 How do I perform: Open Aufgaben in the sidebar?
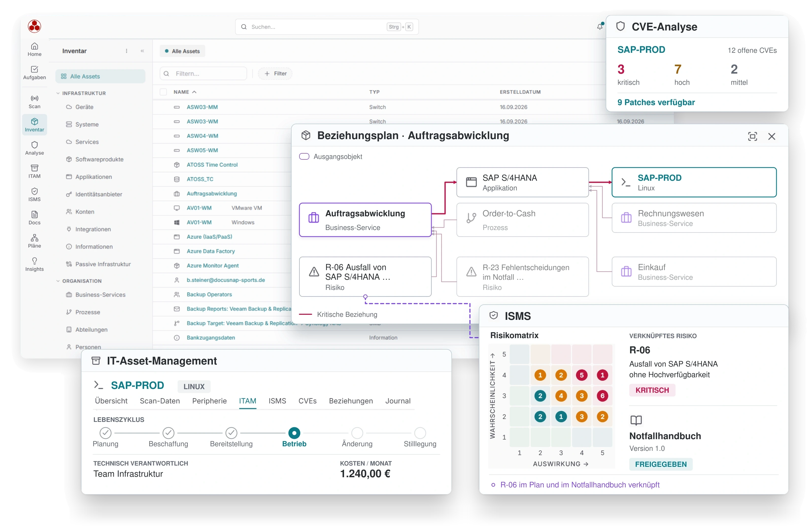[35, 73]
